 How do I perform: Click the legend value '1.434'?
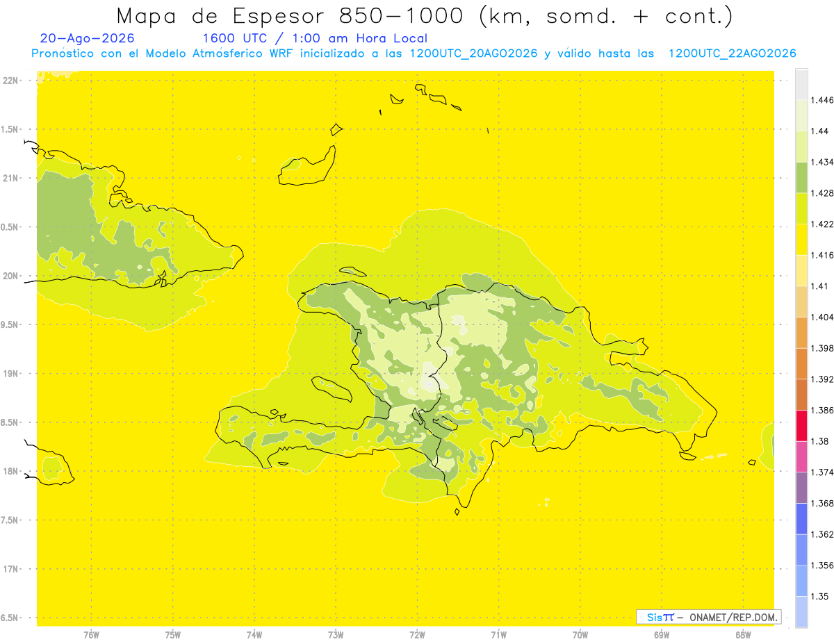[x=823, y=162]
